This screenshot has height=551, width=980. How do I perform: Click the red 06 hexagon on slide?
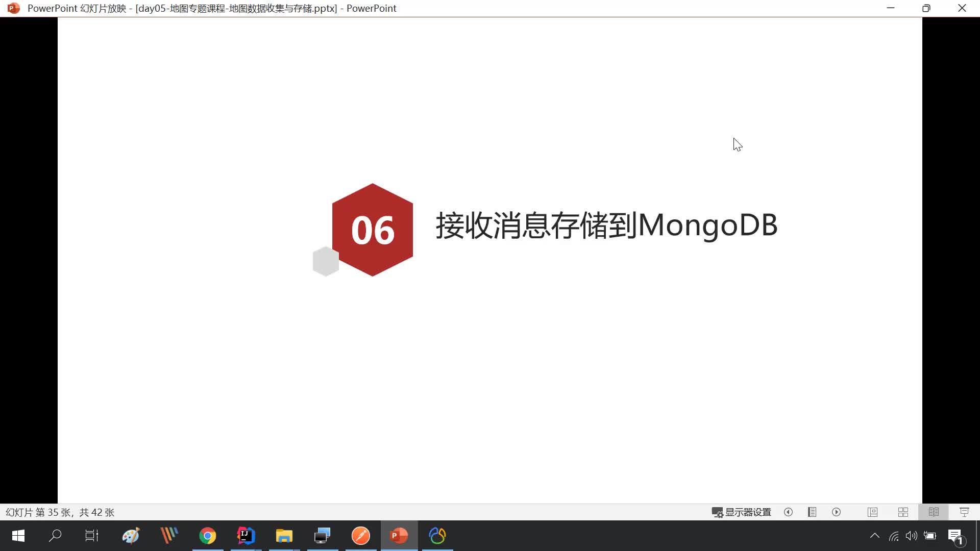372,230
